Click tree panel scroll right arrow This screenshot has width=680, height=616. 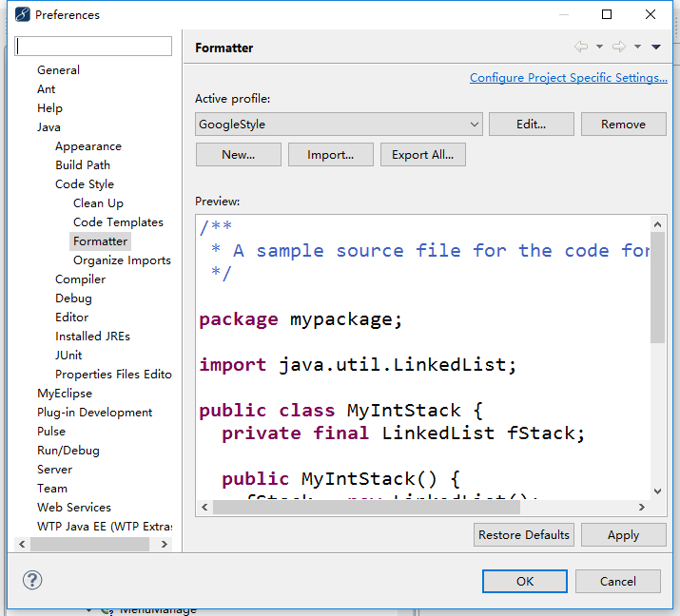tap(165, 544)
